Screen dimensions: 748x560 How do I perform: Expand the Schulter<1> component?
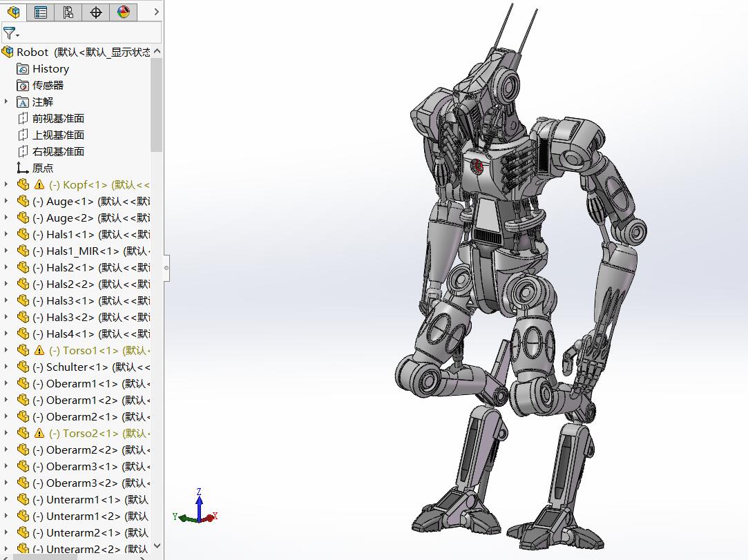(x=6, y=367)
